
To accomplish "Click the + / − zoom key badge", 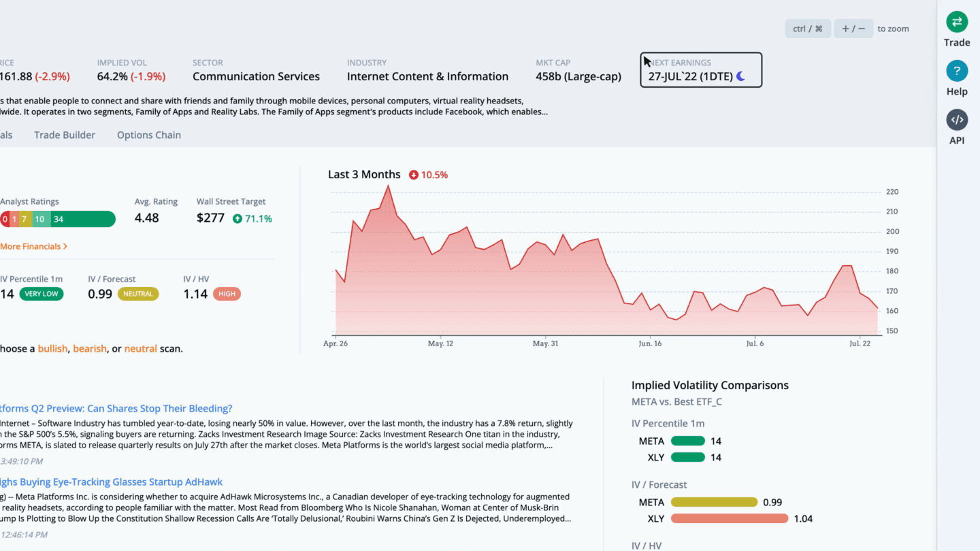I will point(853,29).
